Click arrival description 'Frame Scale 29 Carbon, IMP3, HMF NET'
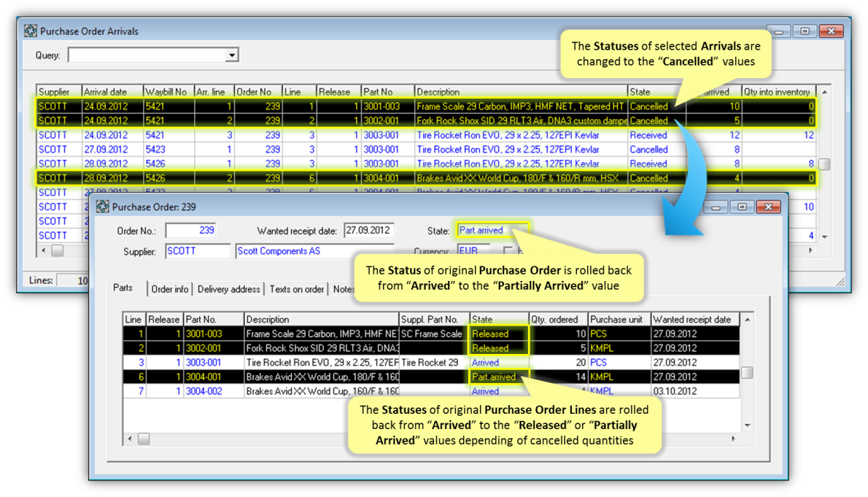This screenshot has width=868, height=497. pyautogui.click(x=520, y=107)
